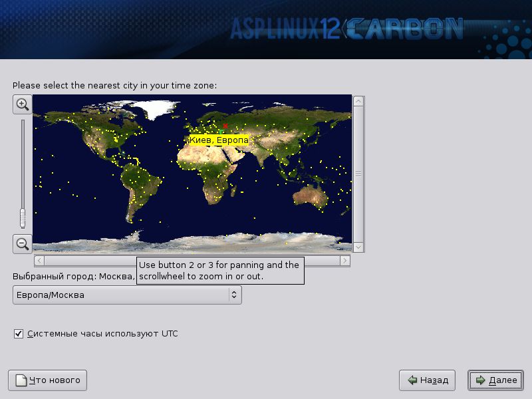
Task: Zoom out of the map with the magnifier minus icon
Action: click(23, 244)
